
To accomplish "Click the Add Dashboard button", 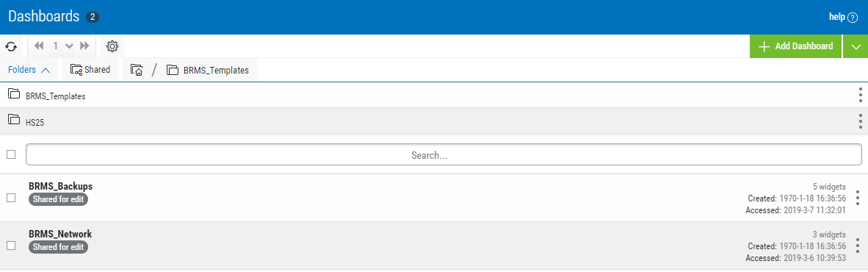I will (x=795, y=46).
